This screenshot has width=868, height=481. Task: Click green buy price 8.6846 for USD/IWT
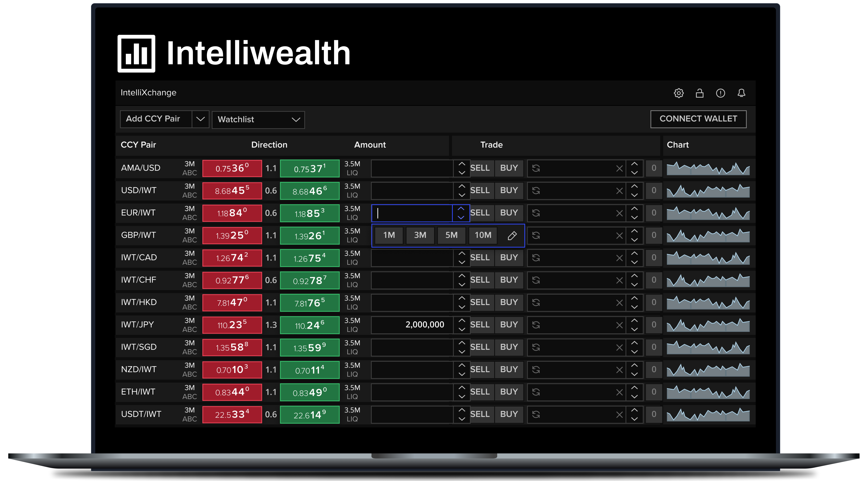point(310,191)
